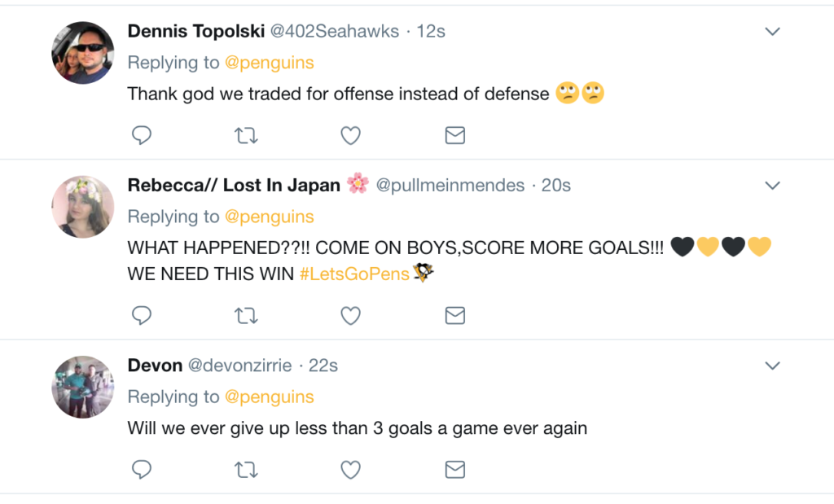
Task: Open Devon's avatar thumbnail
Action: pos(83,387)
